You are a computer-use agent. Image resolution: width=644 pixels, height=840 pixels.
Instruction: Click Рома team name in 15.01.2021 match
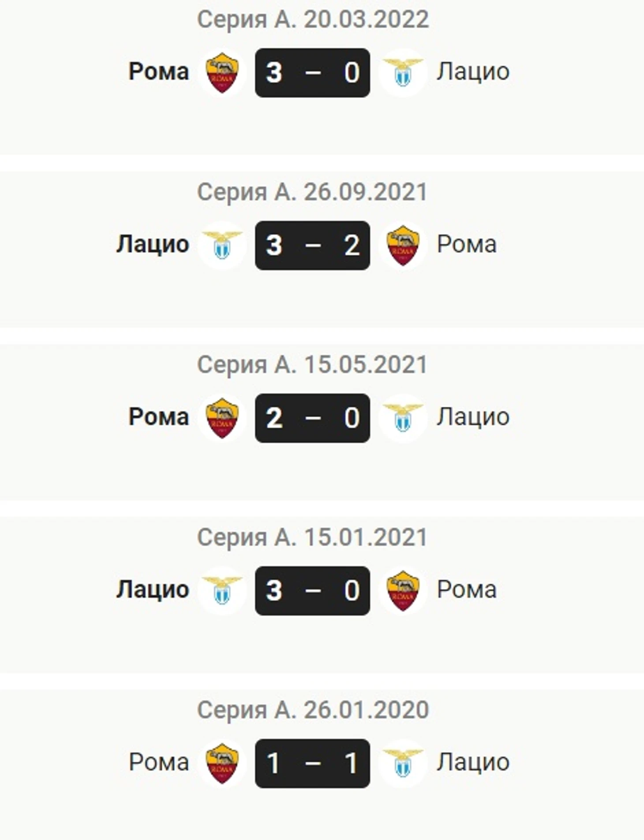(467, 589)
